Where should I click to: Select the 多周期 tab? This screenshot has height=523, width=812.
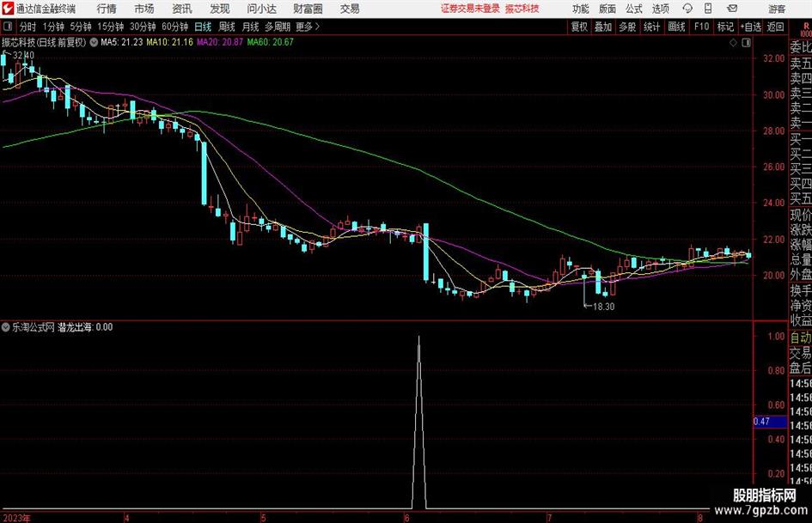click(x=278, y=27)
